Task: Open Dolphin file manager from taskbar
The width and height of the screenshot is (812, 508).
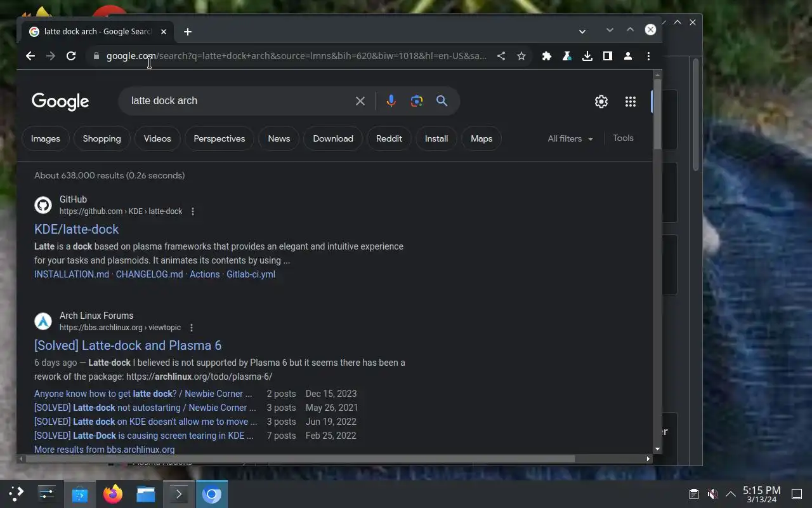Action: pos(146,493)
